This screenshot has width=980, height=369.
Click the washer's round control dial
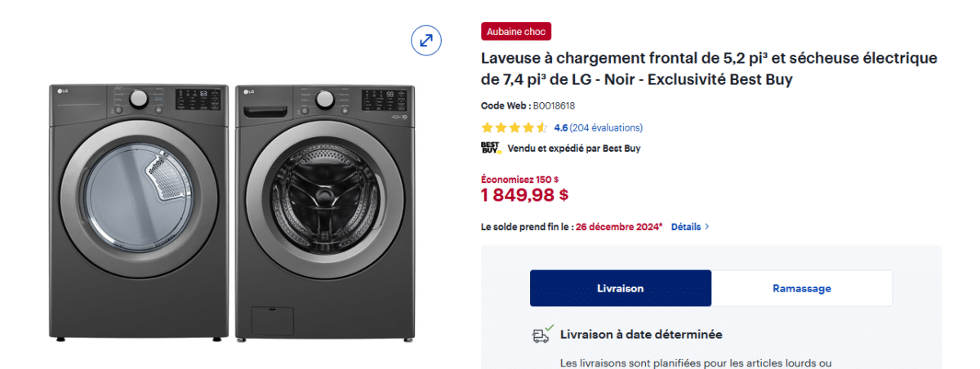[x=325, y=100]
